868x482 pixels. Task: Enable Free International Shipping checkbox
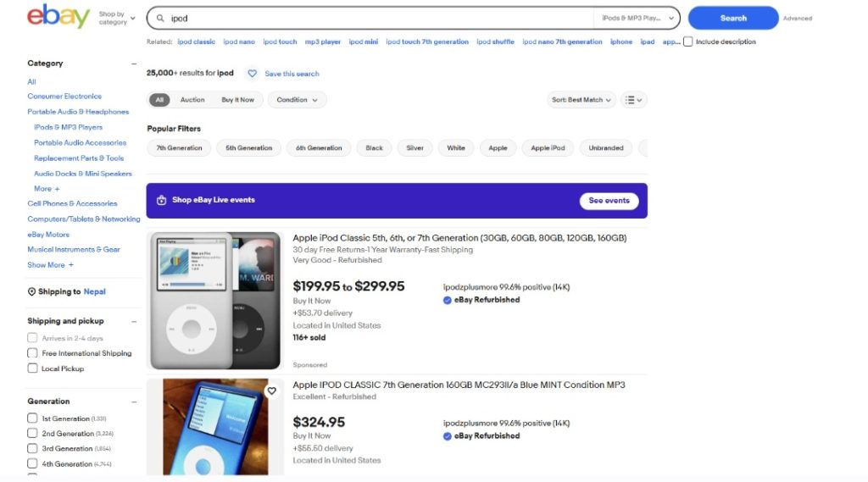pos(32,353)
